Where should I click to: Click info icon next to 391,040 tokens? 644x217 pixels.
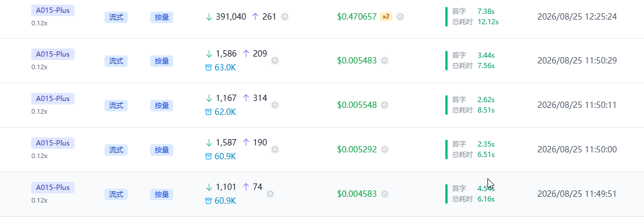(x=285, y=17)
